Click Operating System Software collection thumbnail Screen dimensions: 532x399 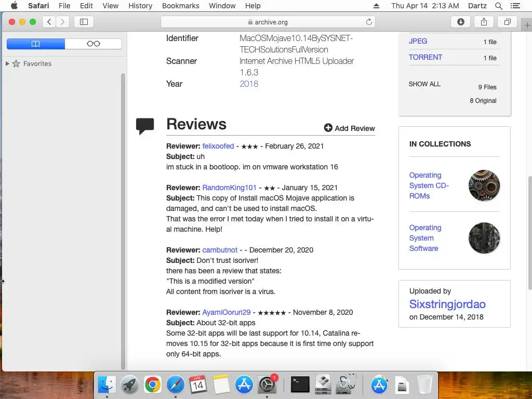point(484,238)
